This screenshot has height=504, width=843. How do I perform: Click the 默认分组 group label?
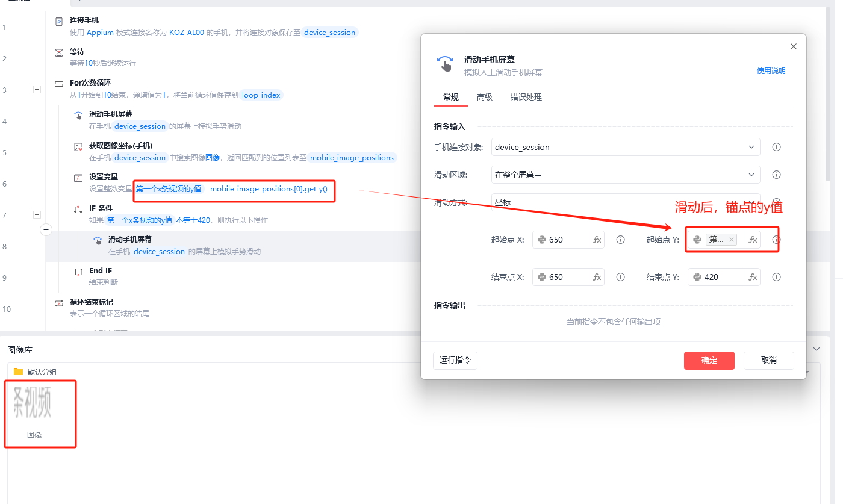pyautogui.click(x=42, y=372)
